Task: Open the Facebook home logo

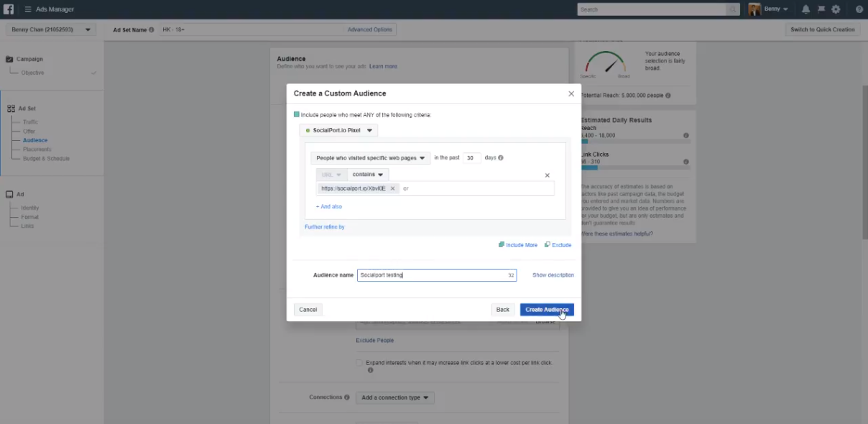Action: (x=9, y=9)
